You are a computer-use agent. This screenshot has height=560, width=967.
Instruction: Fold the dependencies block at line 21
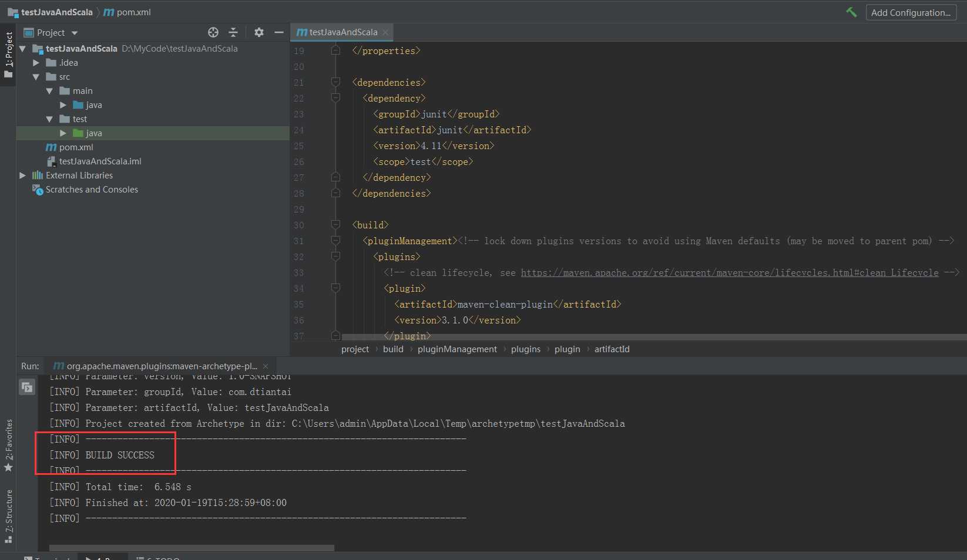[x=335, y=82]
